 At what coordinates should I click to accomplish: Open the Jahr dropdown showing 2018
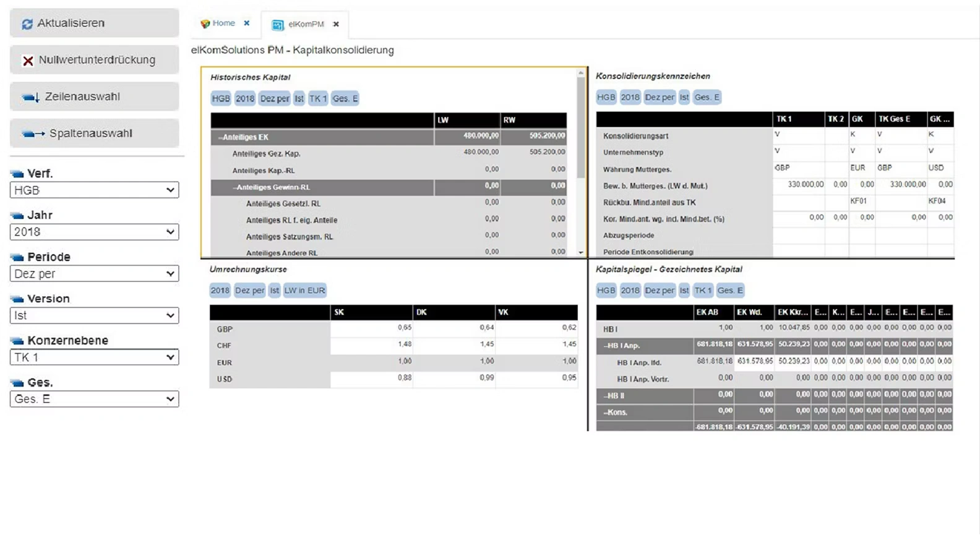[x=94, y=232]
